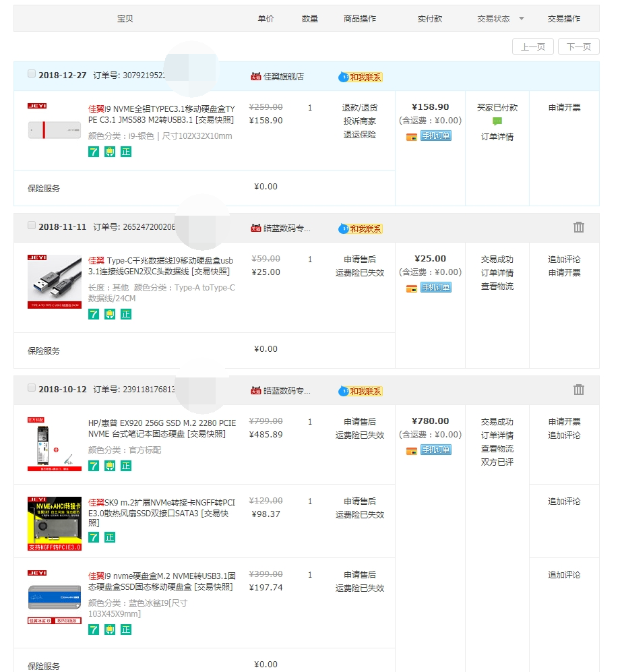Click the 交易操作 column header

pos(564,18)
